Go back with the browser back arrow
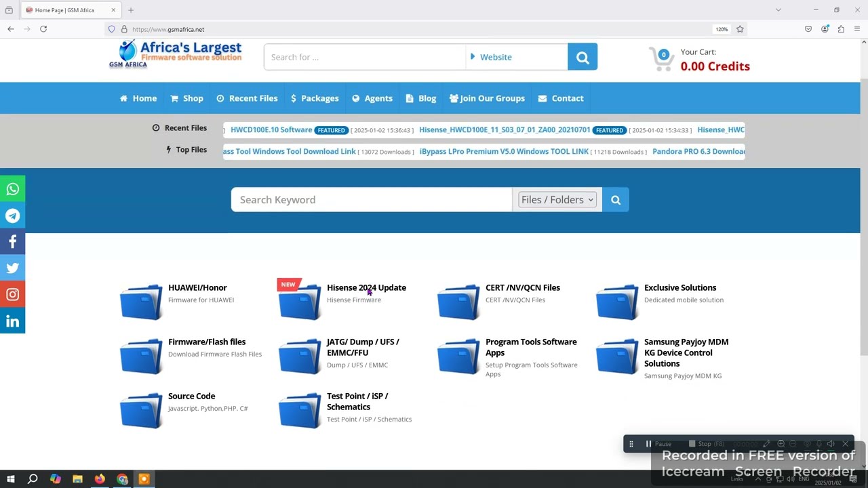Screen dimensions: 868x488 click(x=11, y=29)
